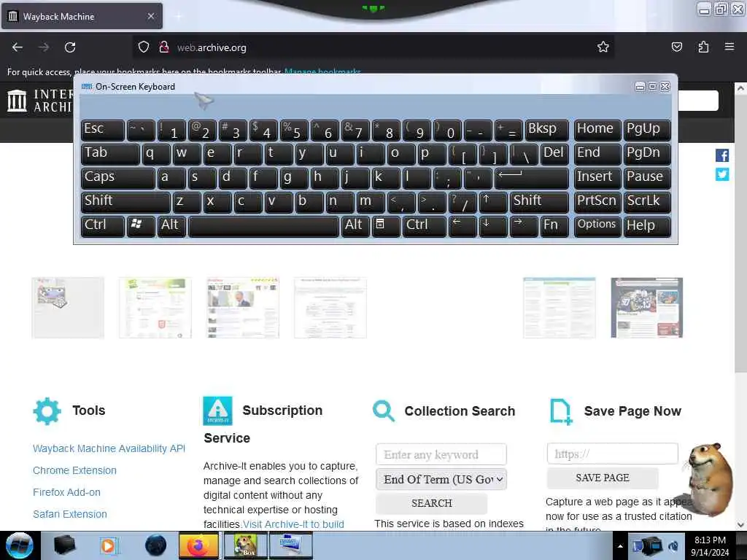Toggle the left Alt key
This screenshot has height=560, width=747.
point(171,226)
